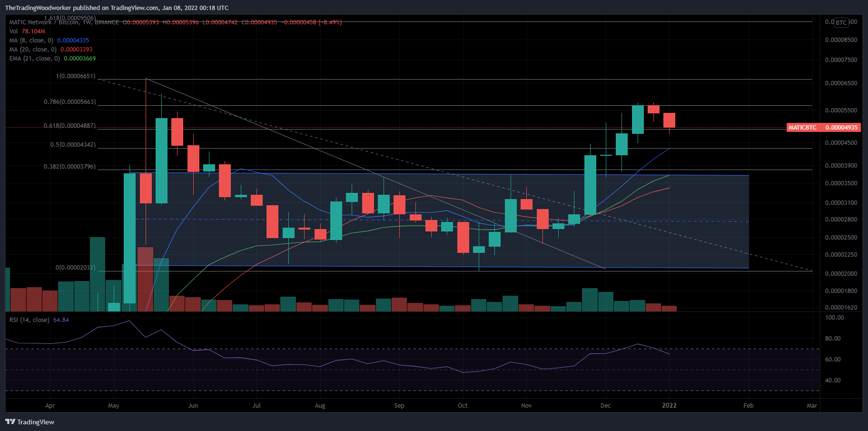The height and width of the screenshot is (431, 868).
Task: Click the TradingView logo at bottom left
Action: point(30,422)
